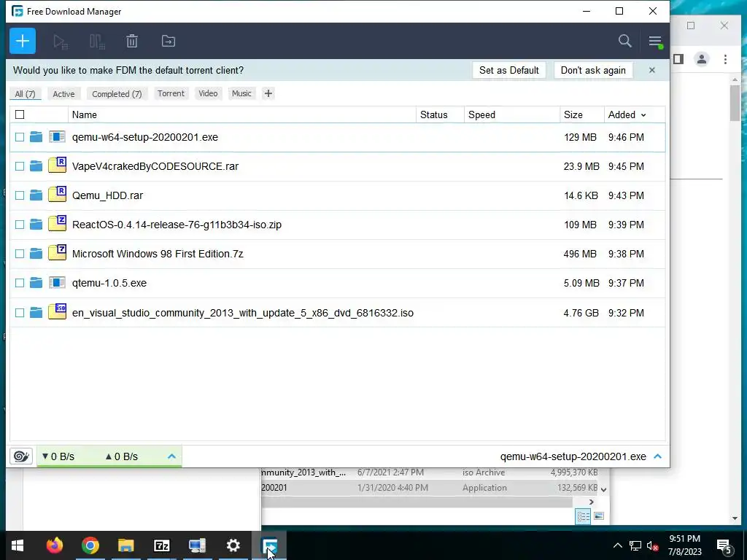Viewport: 747px width, 560px height.
Task: Expand the speed panel chevron
Action: [x=172, y=456]
